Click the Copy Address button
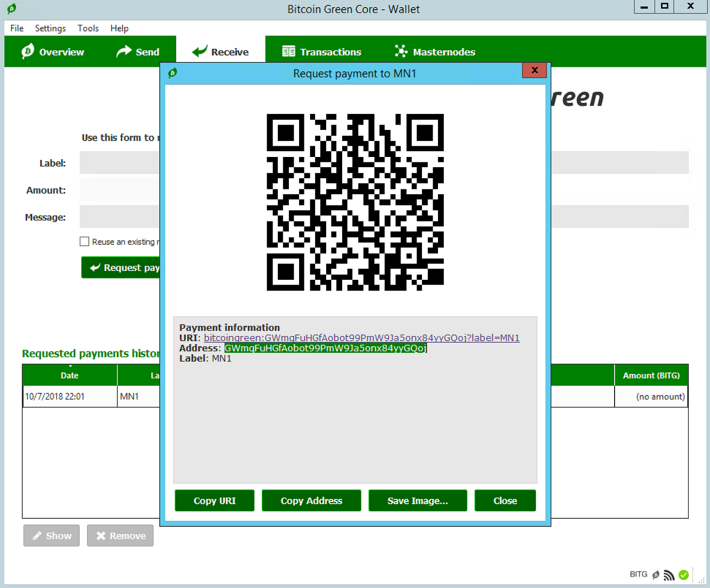Screen dimensions: 710x588 tap(312, 501)
